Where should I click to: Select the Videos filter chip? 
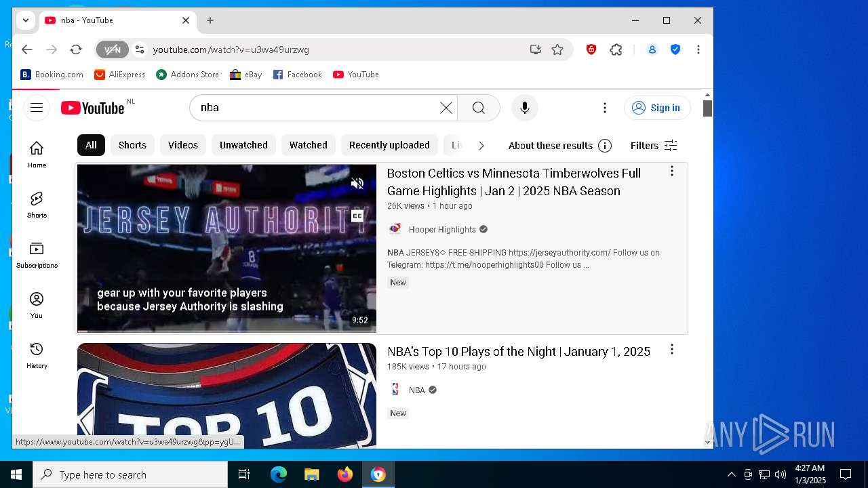tap(183, 145)
